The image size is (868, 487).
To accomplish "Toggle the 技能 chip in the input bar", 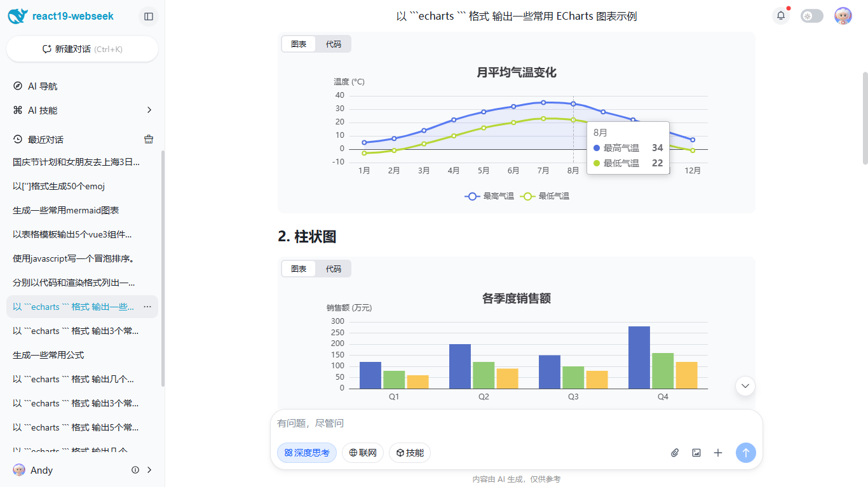I will tap(410, 453).
